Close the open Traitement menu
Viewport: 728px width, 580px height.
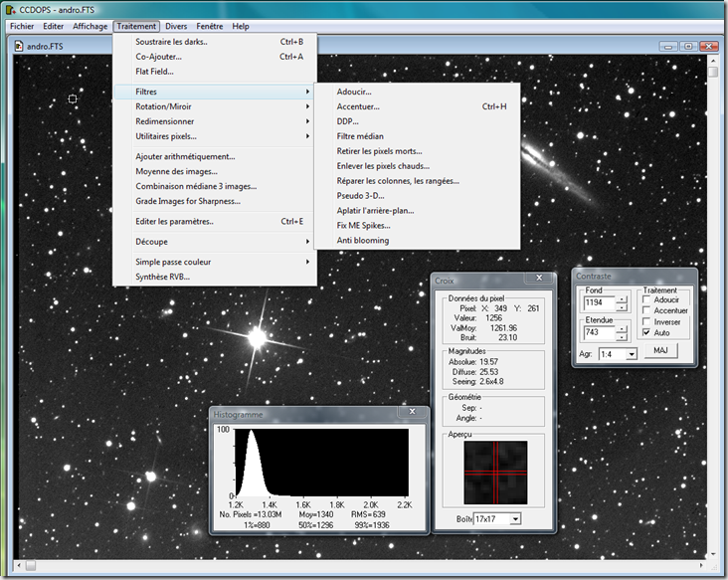click(136, 27)
